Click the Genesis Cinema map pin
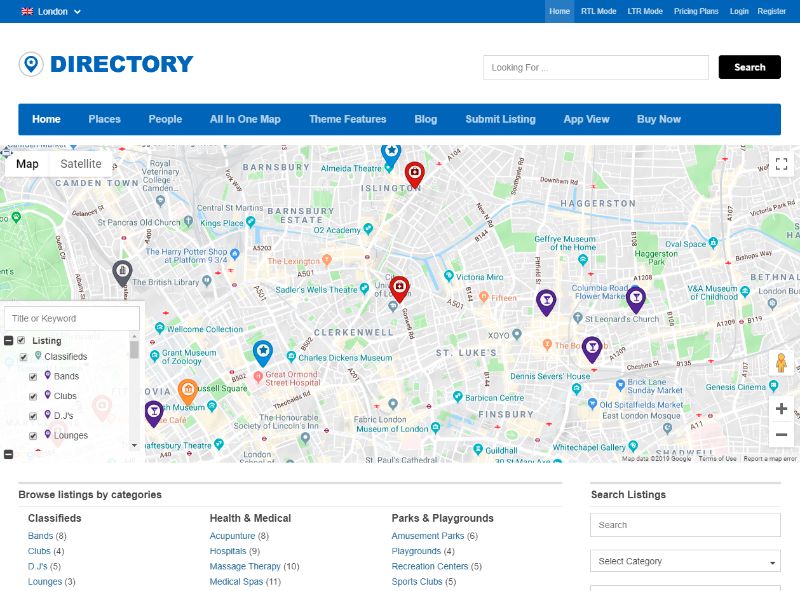This screenshot has height=591, width=800. (773, 386)
